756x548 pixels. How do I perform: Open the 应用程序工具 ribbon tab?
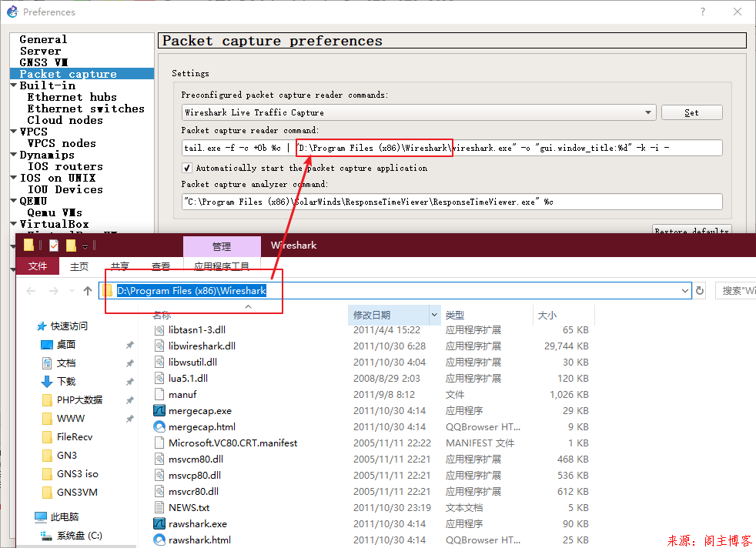(222, 266)
